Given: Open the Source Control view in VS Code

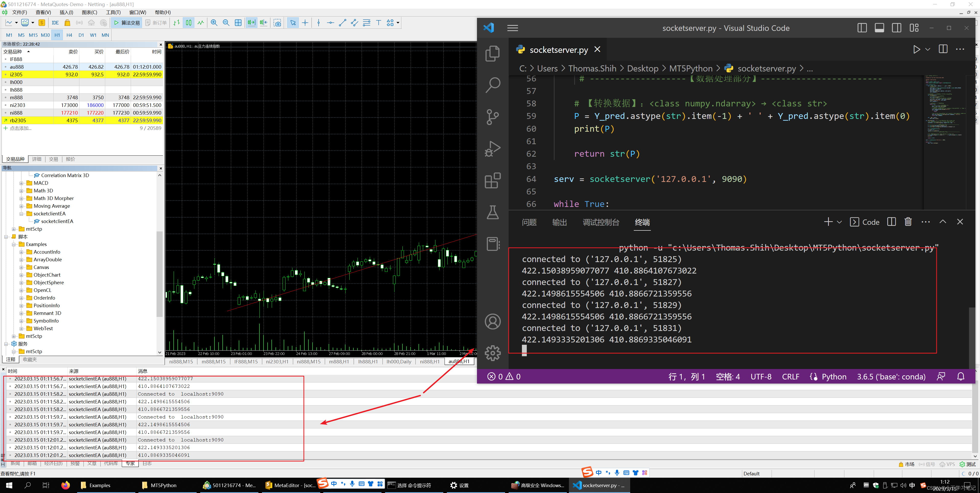Looking at the screenshot, I should pyautogui.click(x=493, y=117).
